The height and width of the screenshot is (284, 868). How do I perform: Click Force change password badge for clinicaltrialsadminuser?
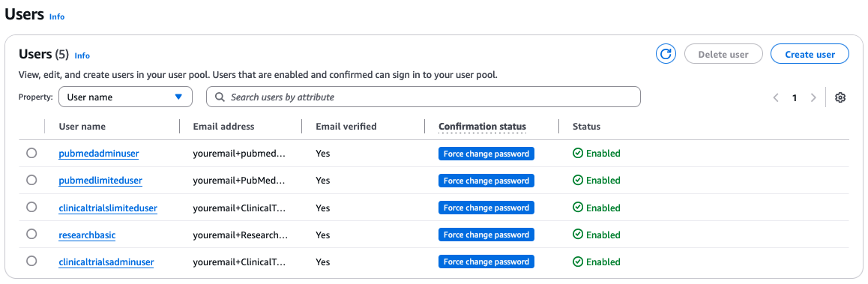coord(486,262)
